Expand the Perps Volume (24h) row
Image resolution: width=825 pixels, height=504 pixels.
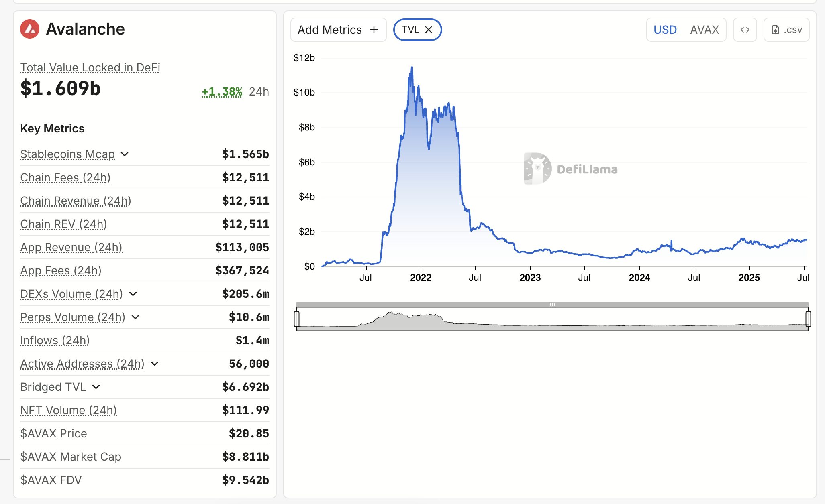point(135,317)
